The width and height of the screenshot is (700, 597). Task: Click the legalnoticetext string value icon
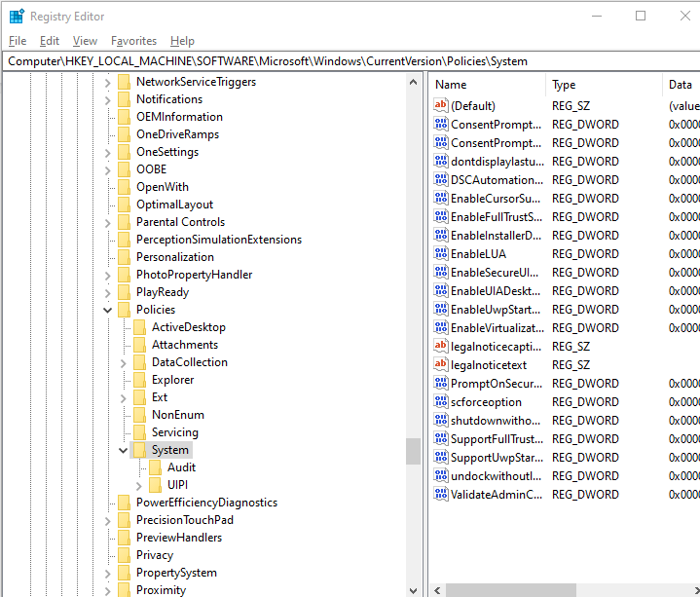441,364
